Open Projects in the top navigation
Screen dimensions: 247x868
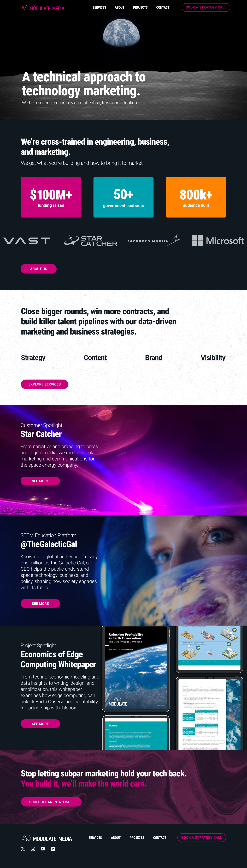tap(140, 7)
